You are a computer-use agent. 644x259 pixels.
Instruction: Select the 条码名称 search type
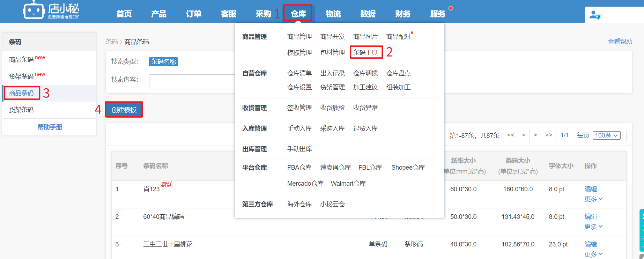[x=163, y=62]
